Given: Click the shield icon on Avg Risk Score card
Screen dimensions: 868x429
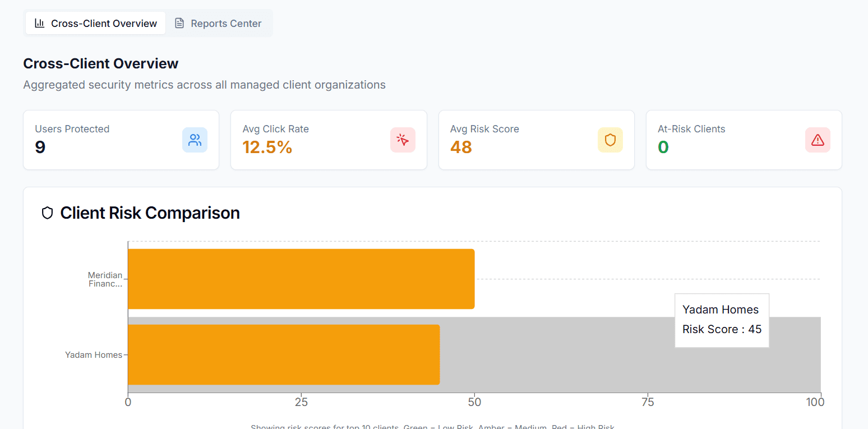Looking at the screenshot, I should [x=610, y=140].
